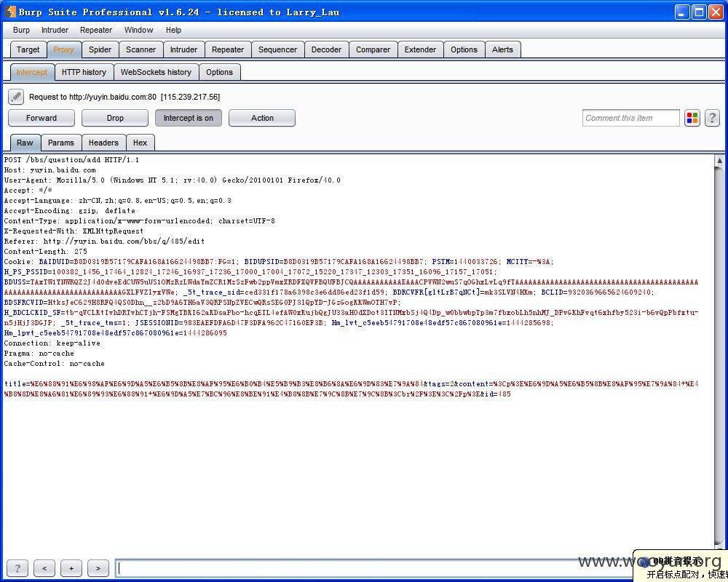Click the plus search options button
Image resolution: width=728 pixels, height=582 pixels.
71,568
